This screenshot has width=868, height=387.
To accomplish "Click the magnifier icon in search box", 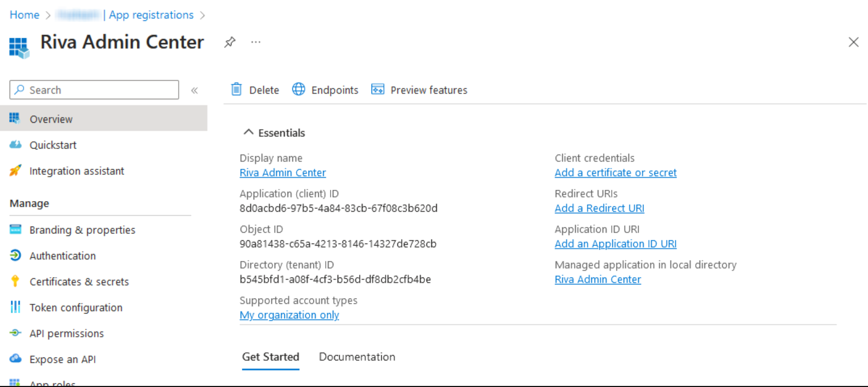I will coord(19,89).
